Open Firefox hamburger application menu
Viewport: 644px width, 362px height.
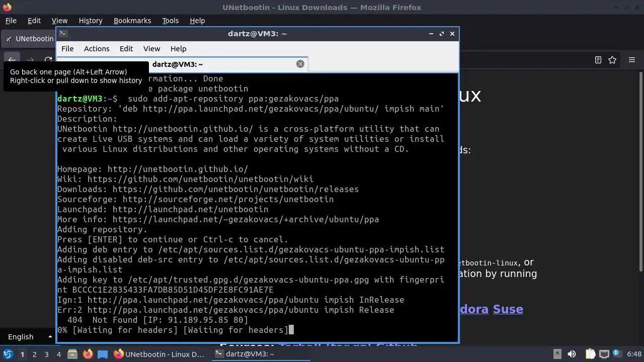[632, 60]
